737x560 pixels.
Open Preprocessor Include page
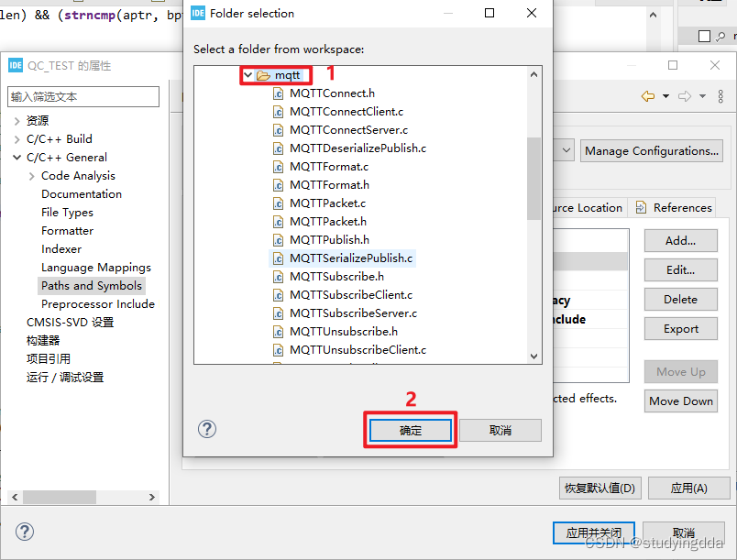pyautogui.click(x=98, y=304)
